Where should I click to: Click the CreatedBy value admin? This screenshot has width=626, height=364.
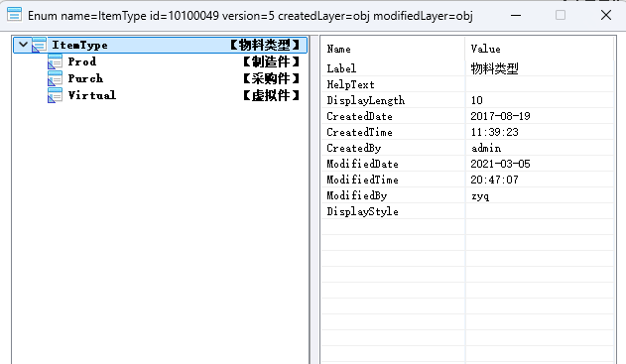click(486, 148)
